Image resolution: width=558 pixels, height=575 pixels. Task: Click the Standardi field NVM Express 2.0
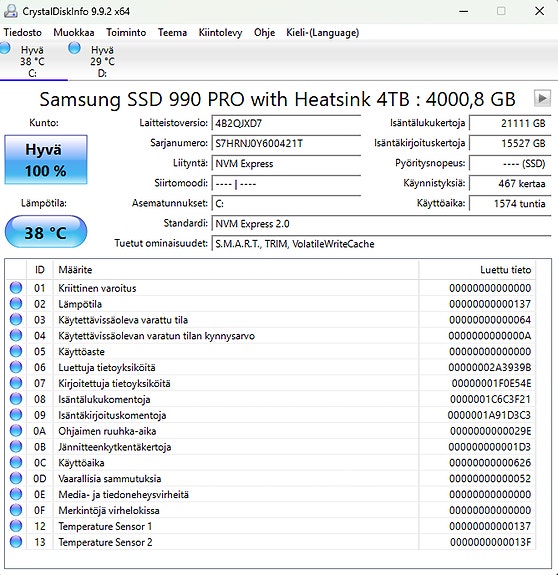381,224
